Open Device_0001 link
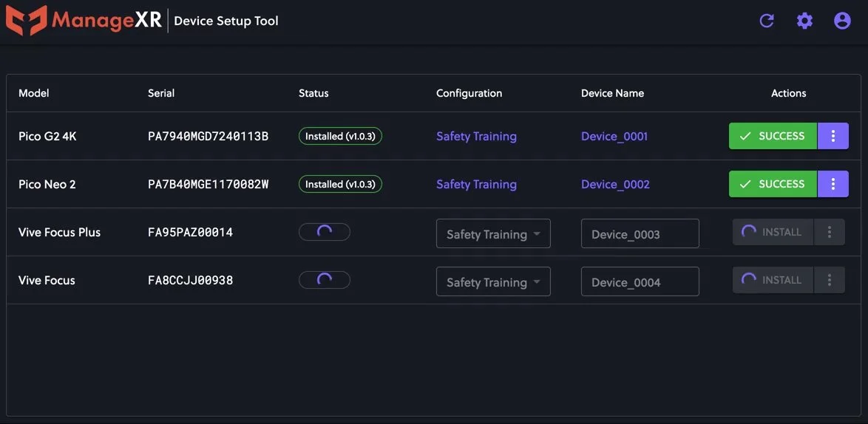The height and width of the screenshot is (424, 868). coord(614,137)
